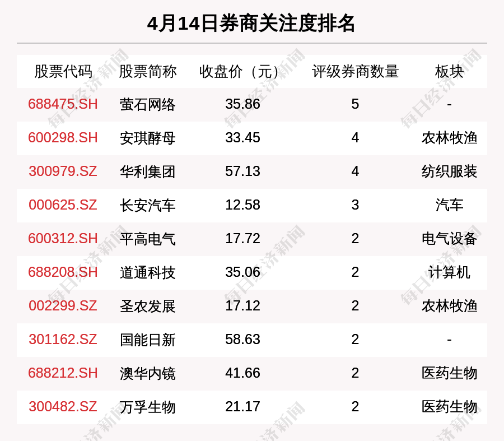Click broker count 2 for 国能日新
Screen dimensions: 504x441
point(355,340)
